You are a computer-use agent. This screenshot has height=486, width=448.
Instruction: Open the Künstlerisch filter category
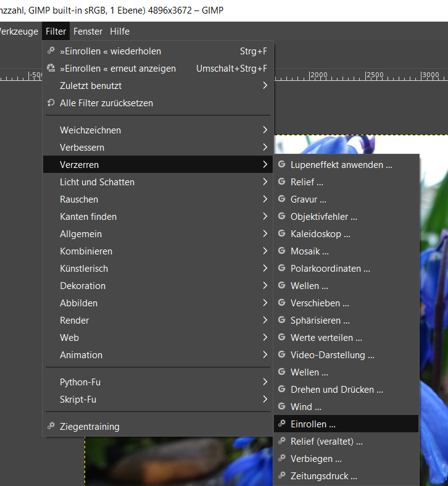pyautogui.click(x=84, y=269)
